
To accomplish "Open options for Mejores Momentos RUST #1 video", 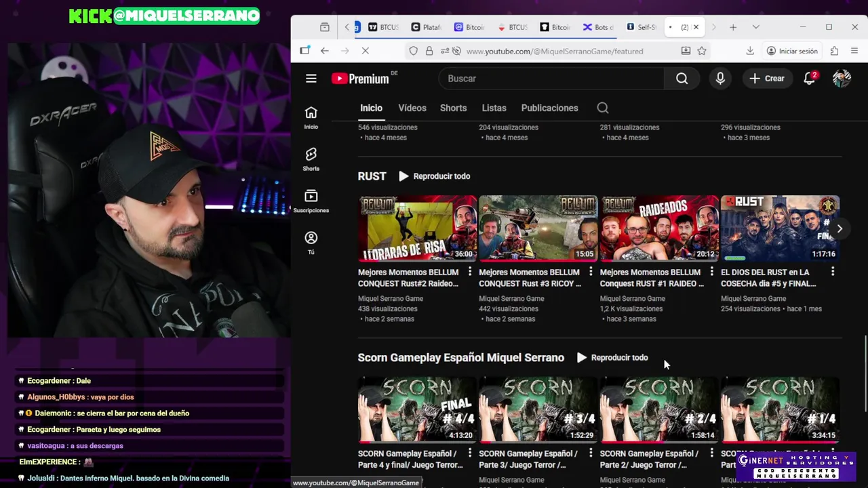I will coord(711,272).
